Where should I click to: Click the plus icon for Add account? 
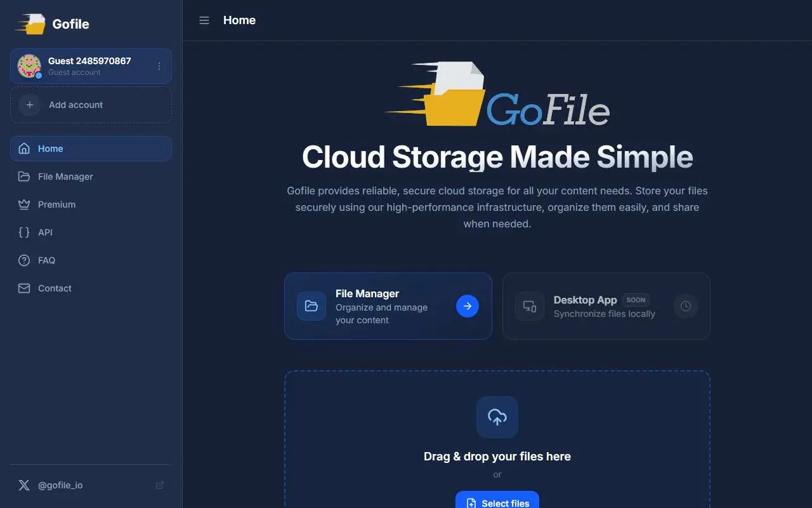30,105
